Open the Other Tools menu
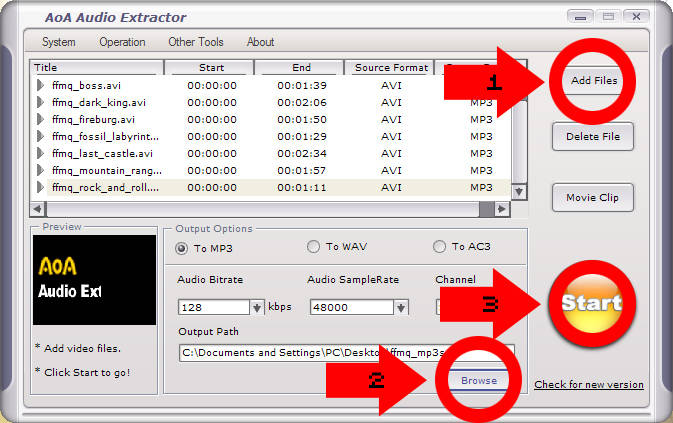 (x=196, y=42)
